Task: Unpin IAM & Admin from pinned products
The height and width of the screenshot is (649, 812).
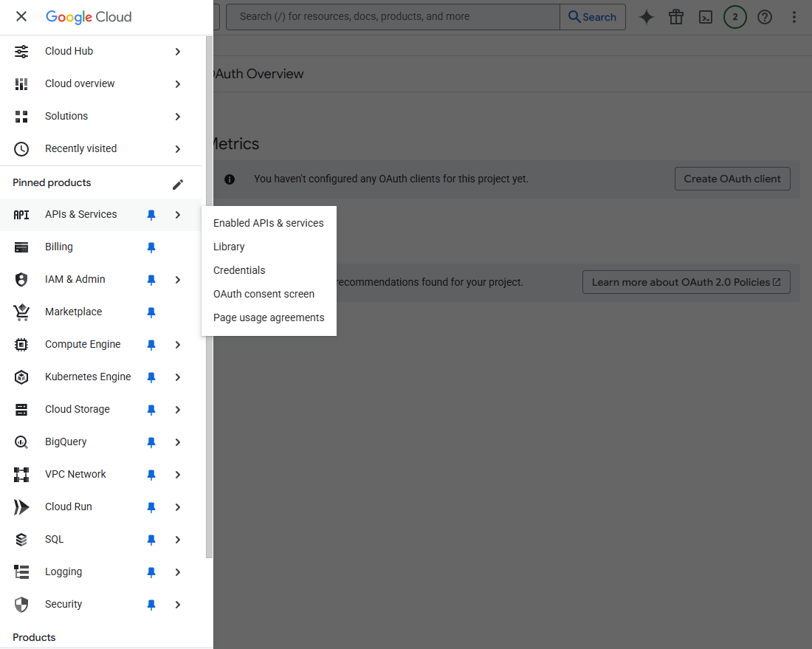Action: 151,280
